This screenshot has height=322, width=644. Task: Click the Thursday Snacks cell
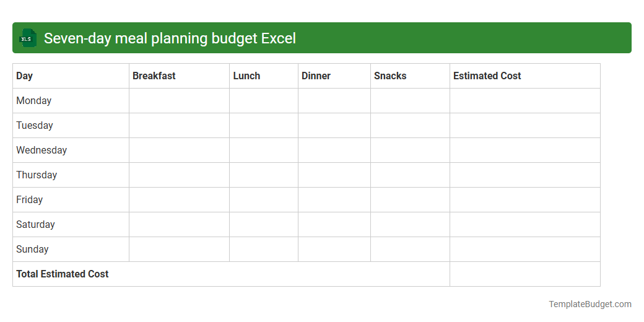410,175
